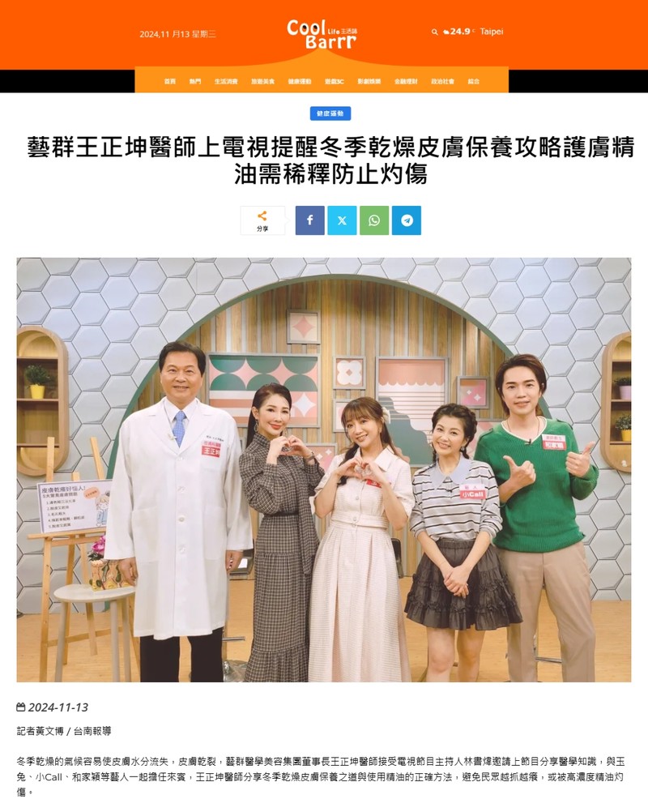Click the weather cloud icon beside 24.9
648x812 pixels.
point(446,32)
